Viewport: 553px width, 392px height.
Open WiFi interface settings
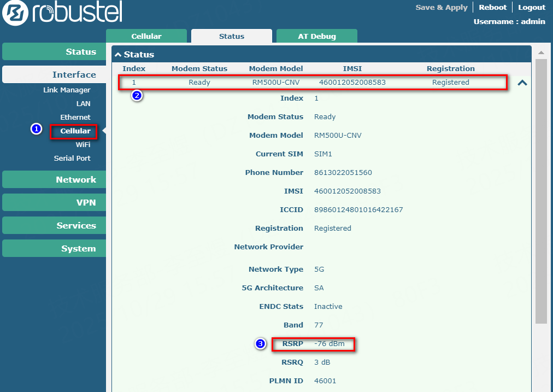point(83,145)
